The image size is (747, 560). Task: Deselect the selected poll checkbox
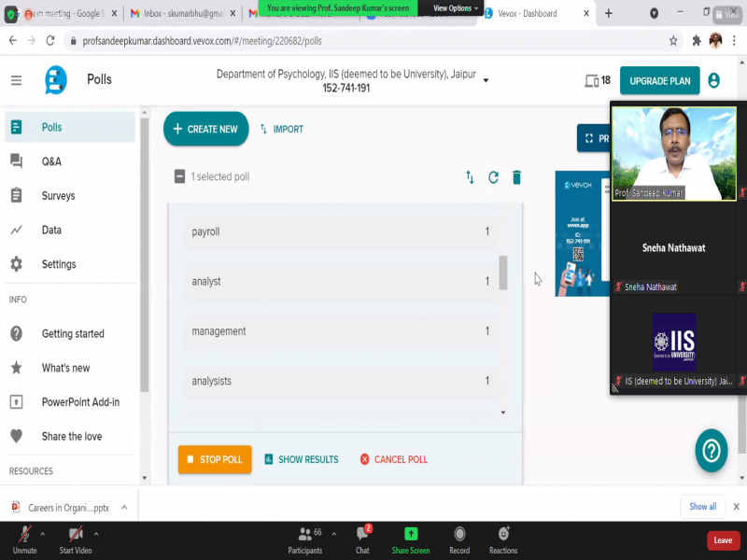point(179,177)
